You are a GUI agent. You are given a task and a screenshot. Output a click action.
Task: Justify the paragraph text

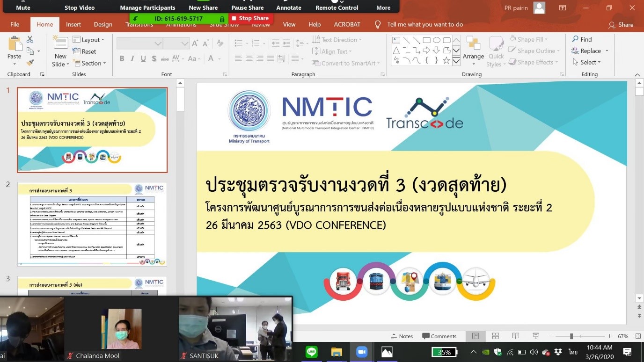tap(271, 58)
